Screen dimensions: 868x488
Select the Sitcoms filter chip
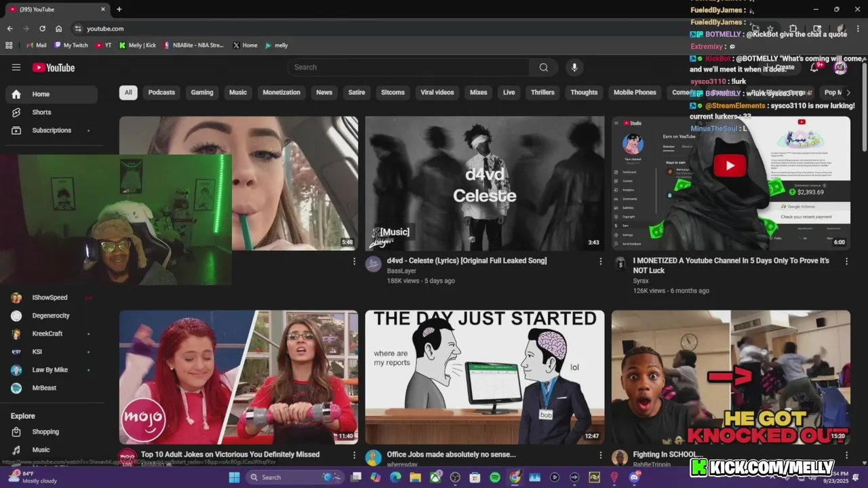[x=393, y=92]
